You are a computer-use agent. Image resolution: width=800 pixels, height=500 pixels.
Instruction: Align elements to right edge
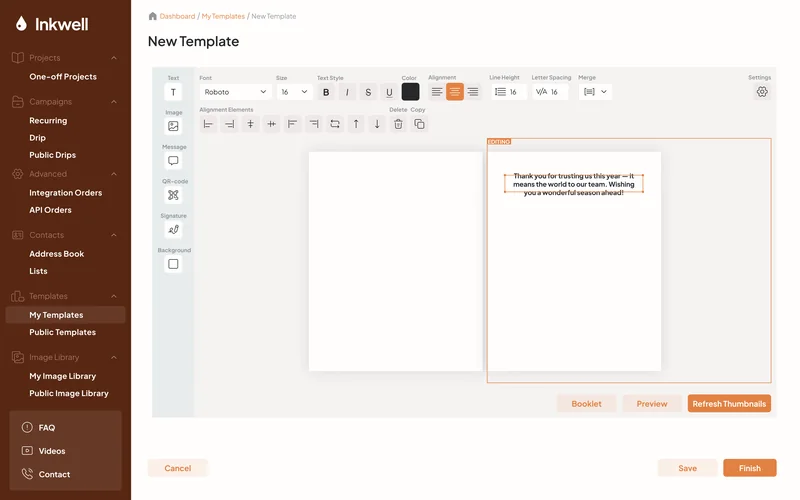(x=230, y=124)
